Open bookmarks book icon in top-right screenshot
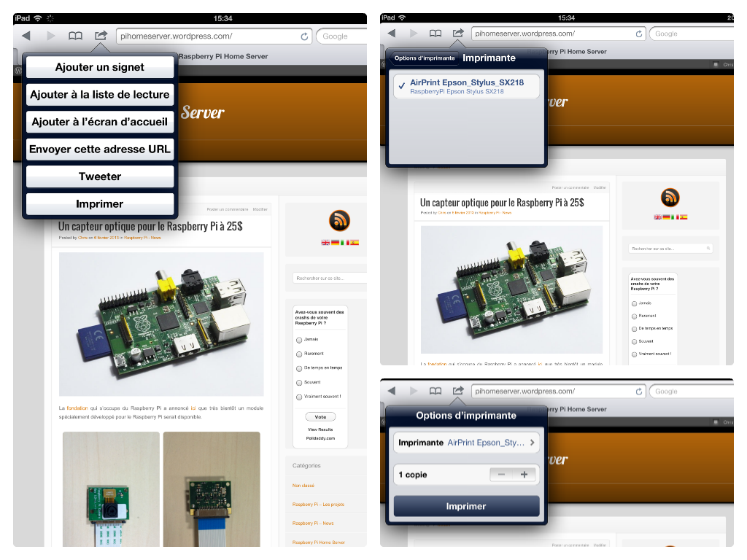747x560 pixels. point(436,34)
